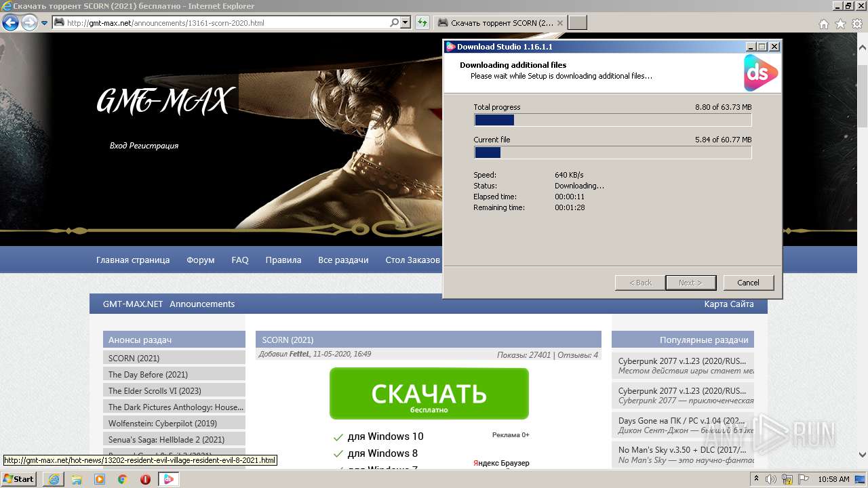Image resolution: width=868 pixels, height=488 pixels.
Task: Click the Internet Explorer back arrow
Action: [10, 23]
